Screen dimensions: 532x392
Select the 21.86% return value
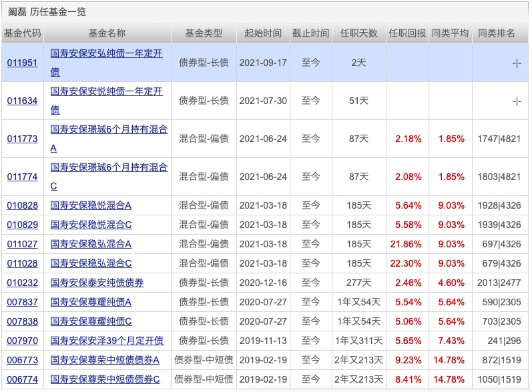(x=406, y=244)
